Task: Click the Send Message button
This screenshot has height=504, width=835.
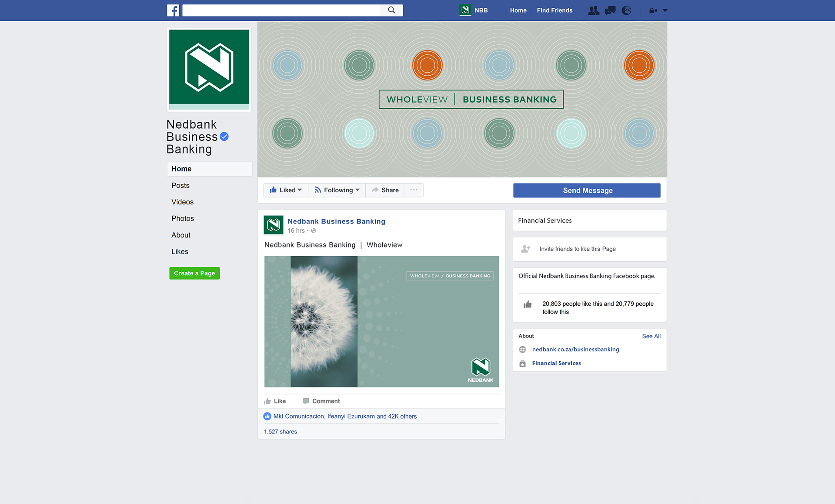Action: (x=587, y=190)
